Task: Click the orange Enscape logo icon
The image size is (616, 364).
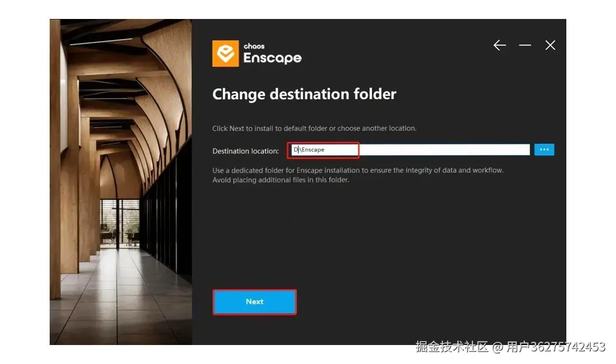Action: 225,54
